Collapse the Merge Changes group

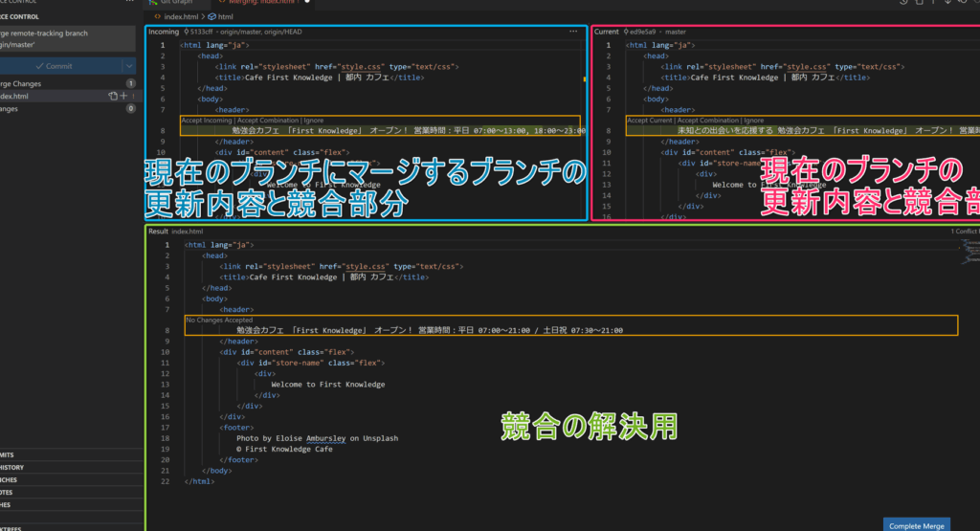pyautogui.click(x=29, y=84)
